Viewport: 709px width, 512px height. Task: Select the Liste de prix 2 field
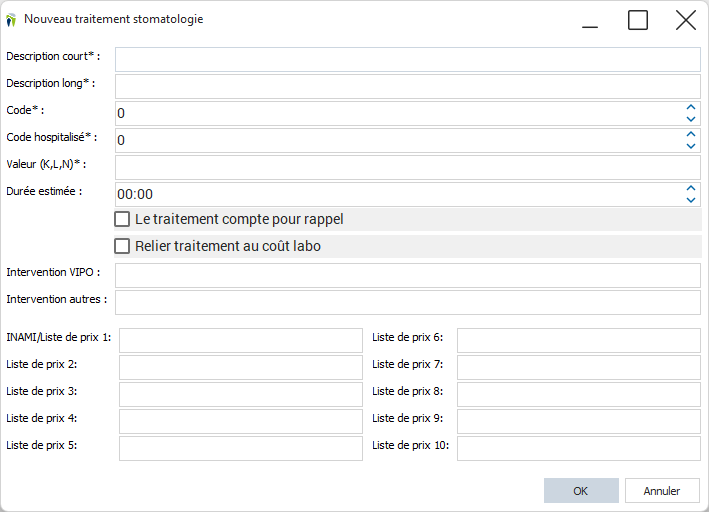coord(241,367)
